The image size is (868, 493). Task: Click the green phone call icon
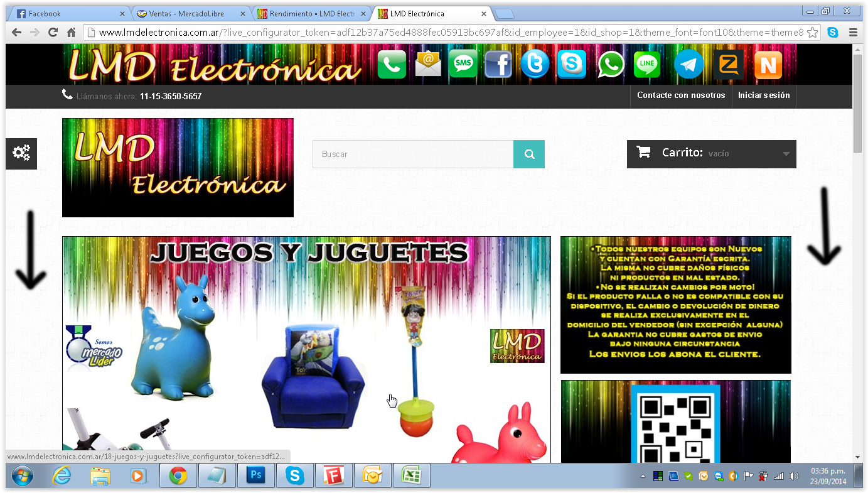tap(392, 65)
